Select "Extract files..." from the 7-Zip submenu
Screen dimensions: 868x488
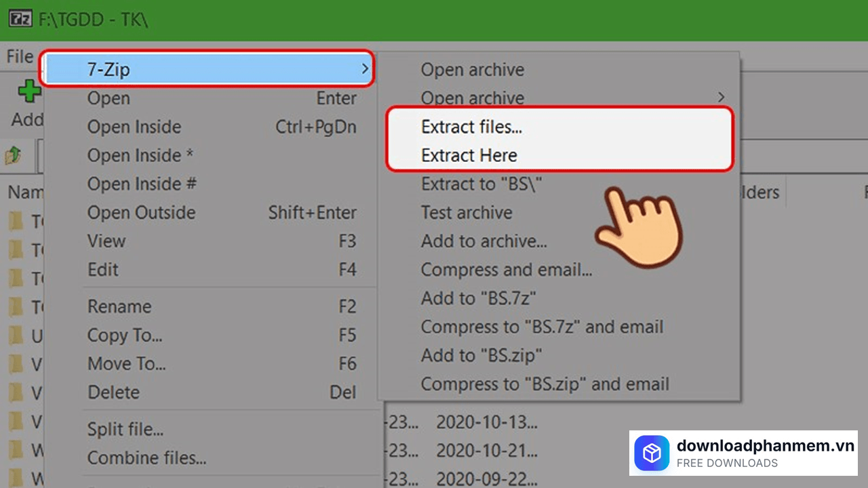tap(471, 127)
